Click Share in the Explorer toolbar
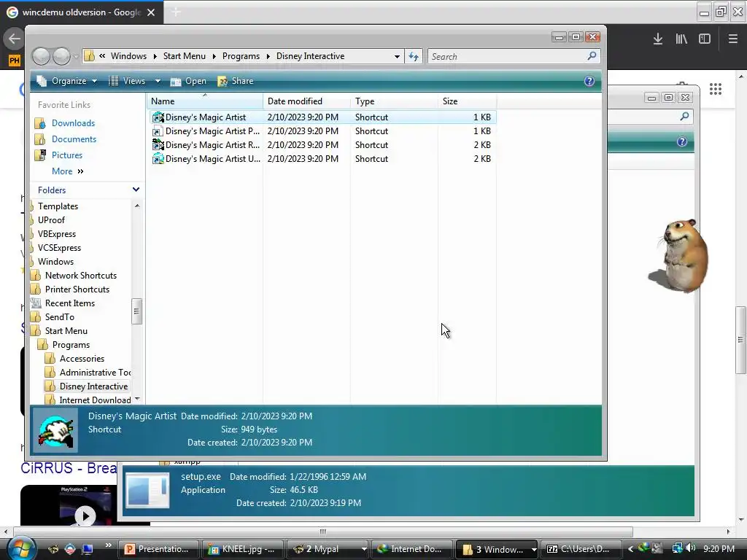Image resolution: width=747 pixels, height=560 pixels. [x=236, y=81]
